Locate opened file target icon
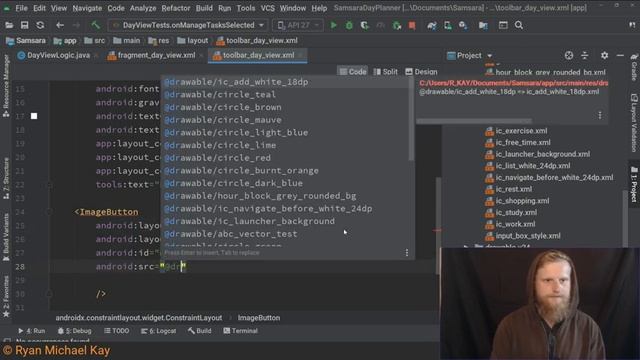 pos(569,56)
